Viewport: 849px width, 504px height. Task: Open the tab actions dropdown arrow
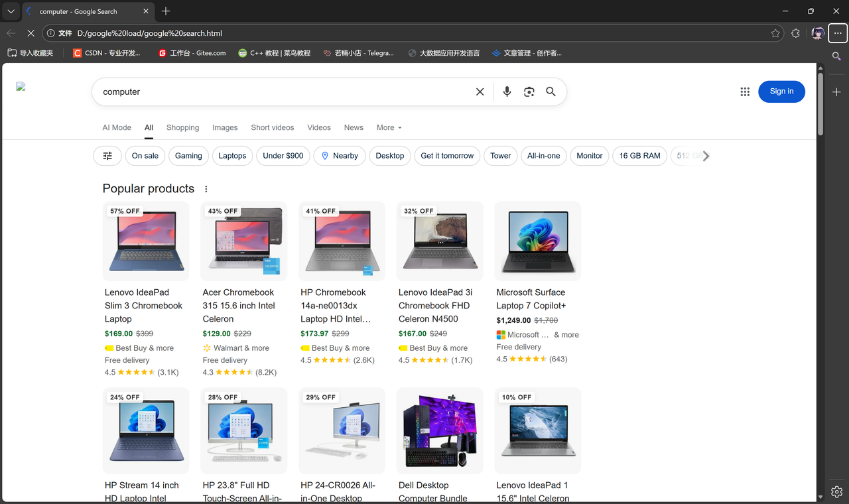tap(11, 11)
